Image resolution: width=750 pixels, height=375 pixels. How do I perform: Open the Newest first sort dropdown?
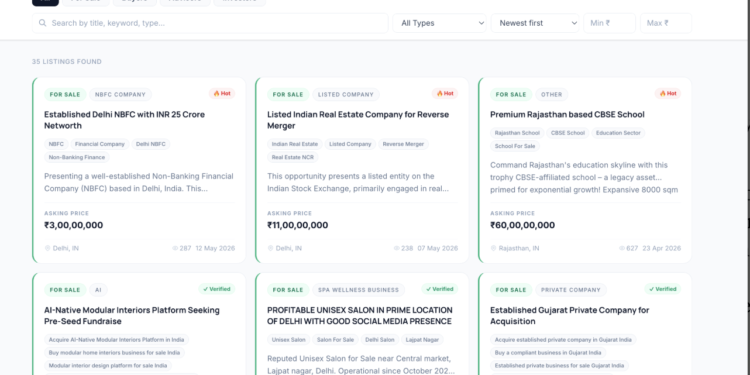[x=535, y=23]
